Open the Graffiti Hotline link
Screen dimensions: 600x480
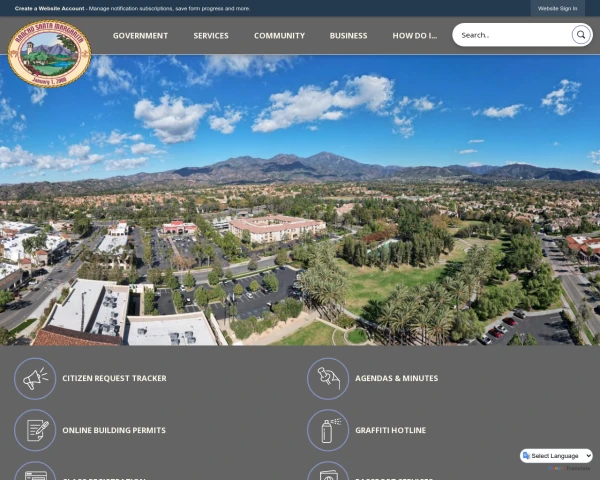click(x=390, y=430)
